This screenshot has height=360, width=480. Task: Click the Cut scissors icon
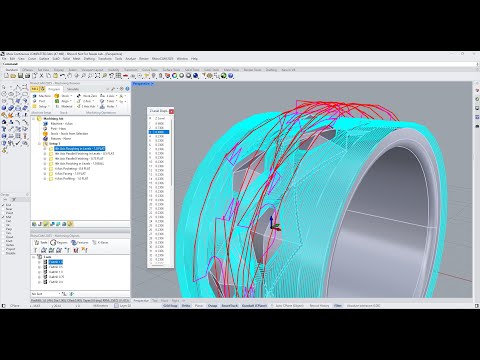point(41,76)
